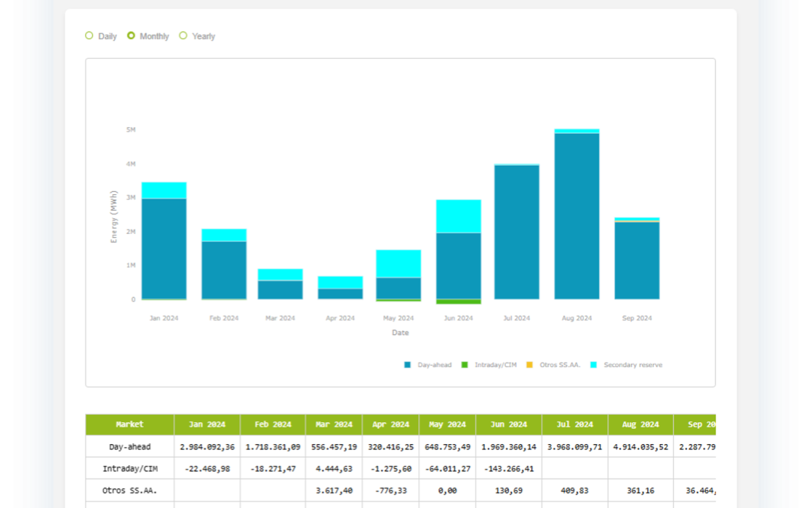Click the Jan 2024 table column header
Image resolution: width=812 pixels, height=508 pixels.
point(207,424)
